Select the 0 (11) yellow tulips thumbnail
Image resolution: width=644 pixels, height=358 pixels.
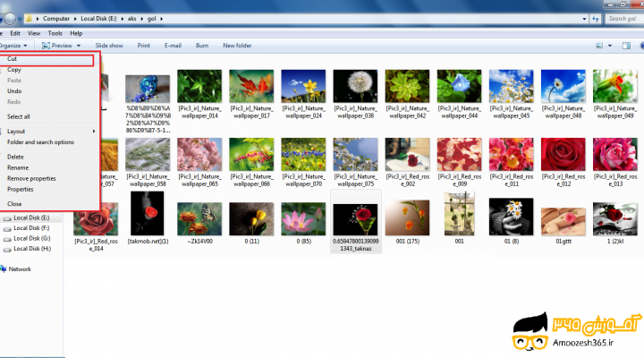pyautogui.click(x=251, y=219)
